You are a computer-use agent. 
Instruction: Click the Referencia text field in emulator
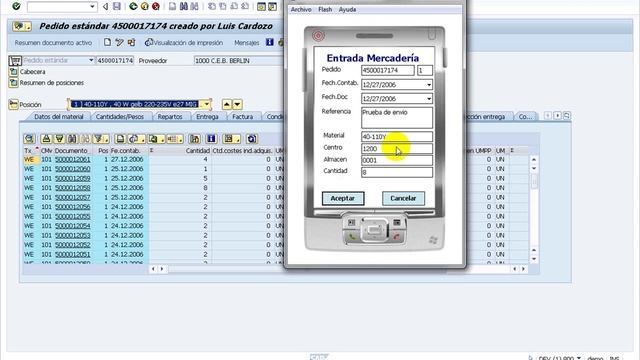[397, 118]
